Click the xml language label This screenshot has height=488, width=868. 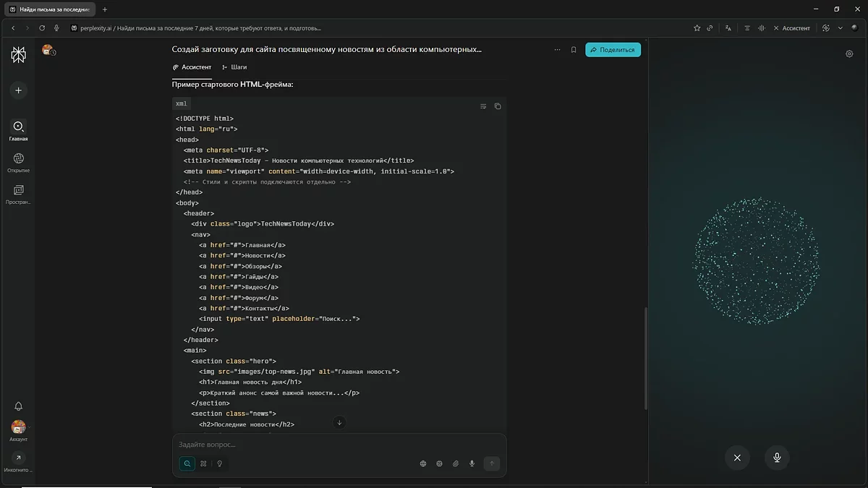coord(182,104)
